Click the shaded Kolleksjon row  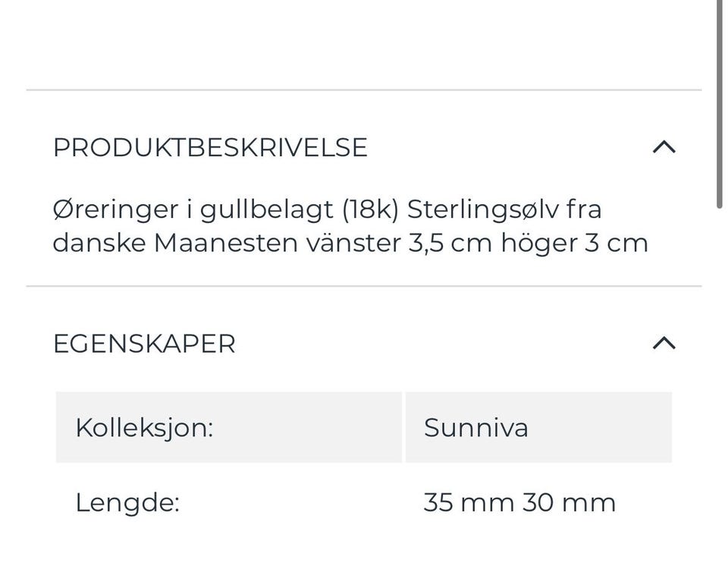227,427
